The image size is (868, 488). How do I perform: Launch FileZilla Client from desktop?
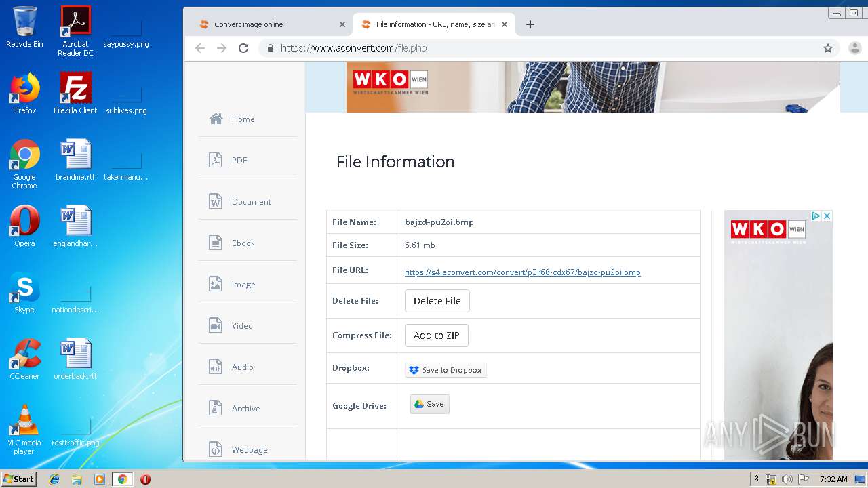pos(75,94)
